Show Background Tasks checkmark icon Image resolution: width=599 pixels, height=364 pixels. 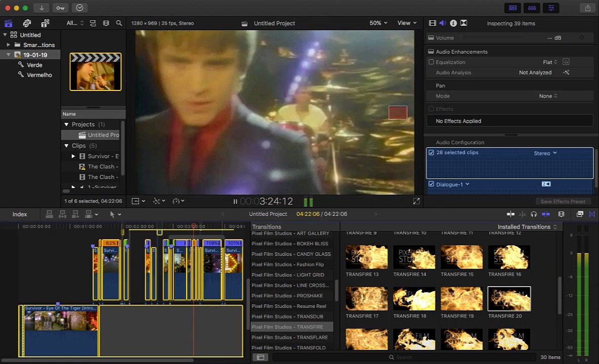[79, 8]
